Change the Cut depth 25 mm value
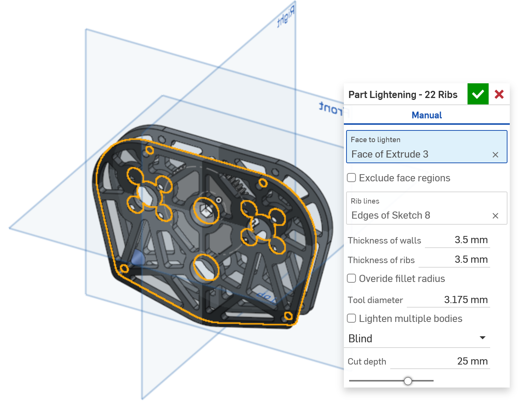Screen dimensions: 532x406 tap(440, 361)
